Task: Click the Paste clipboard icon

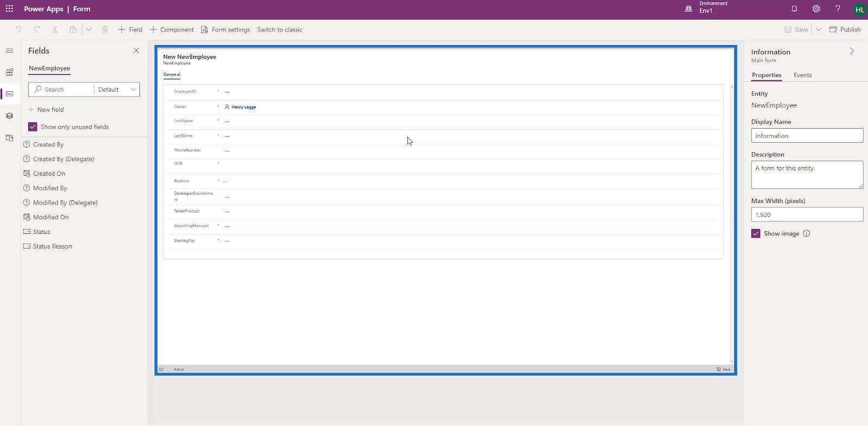Action: pos(73,29)
